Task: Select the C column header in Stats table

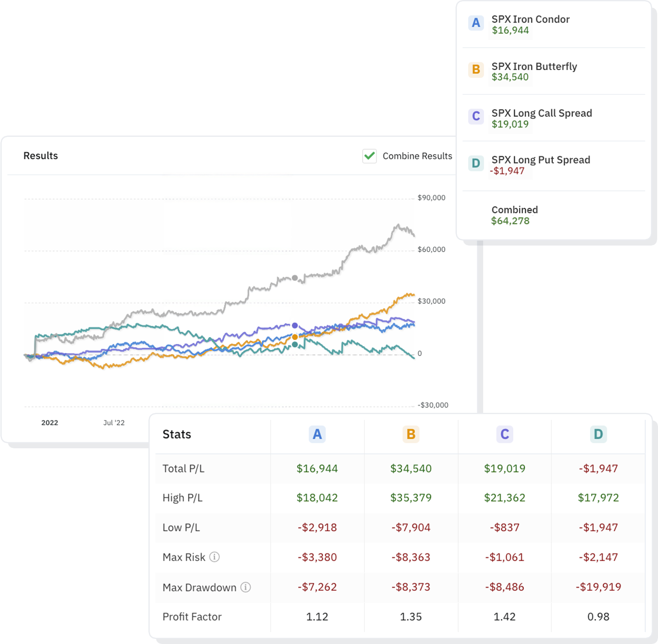Action: click(x=505, y=434)
